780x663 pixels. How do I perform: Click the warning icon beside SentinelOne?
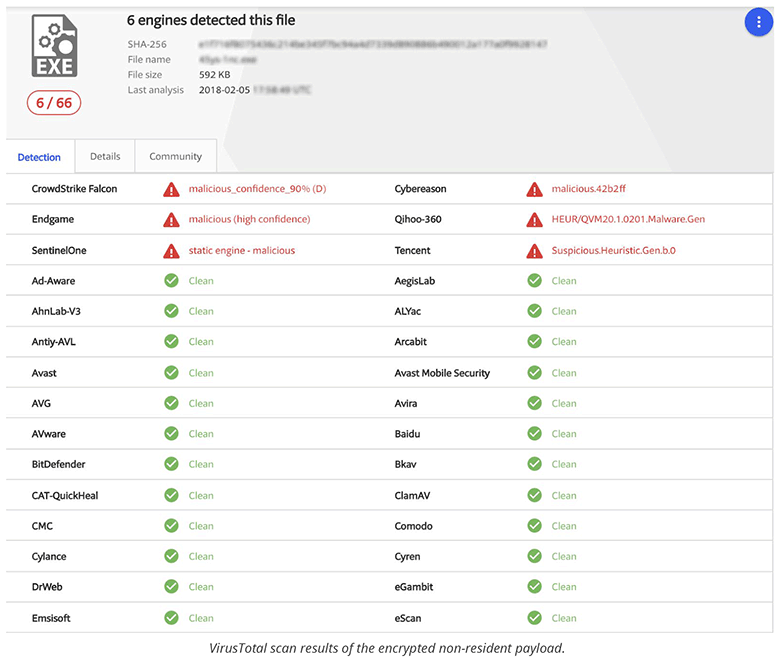point(172,251)
